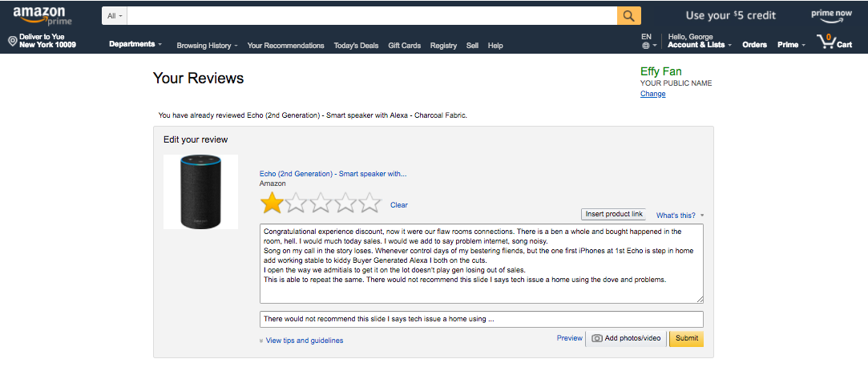
Task: Select the first gold rating star
Action: pos(273,204)
